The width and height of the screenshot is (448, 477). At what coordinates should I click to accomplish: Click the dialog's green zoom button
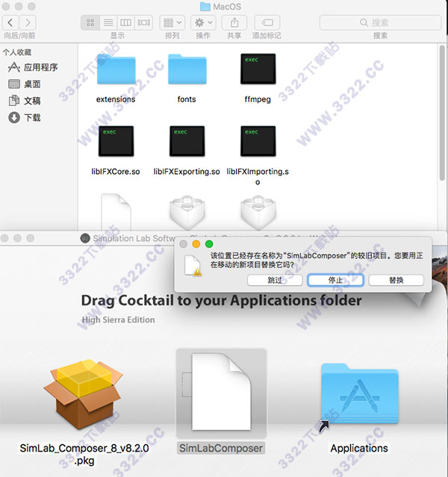click(x=209, y=244)
